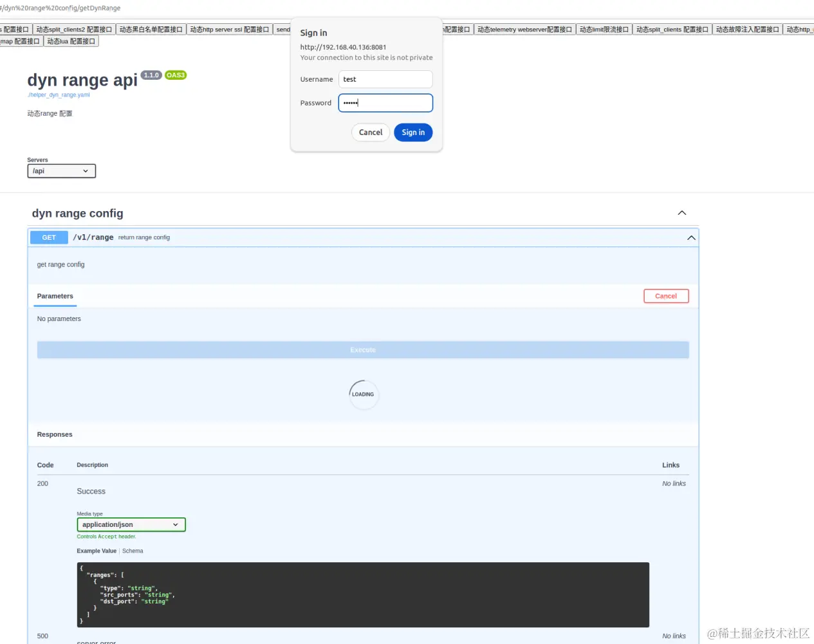
Task: Open the 动态split_clients 配置接口 tab
Action: [x=672, y=30]
